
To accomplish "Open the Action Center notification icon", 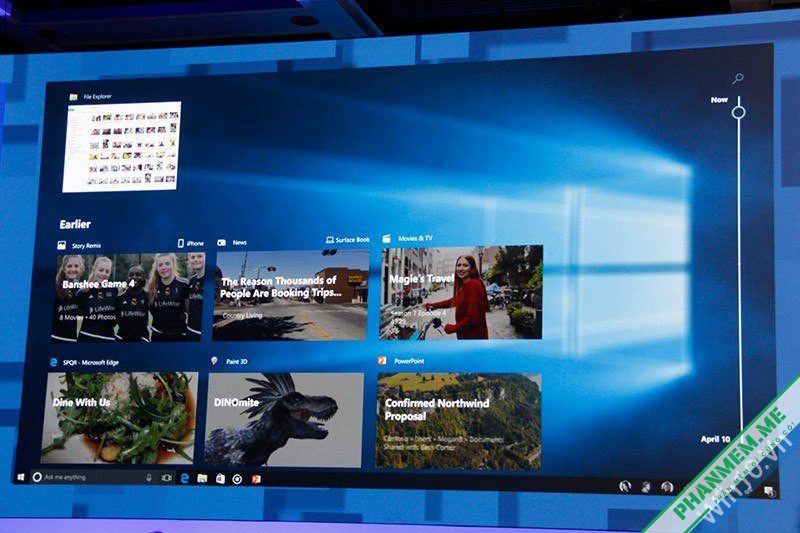I will pos(769,491).
